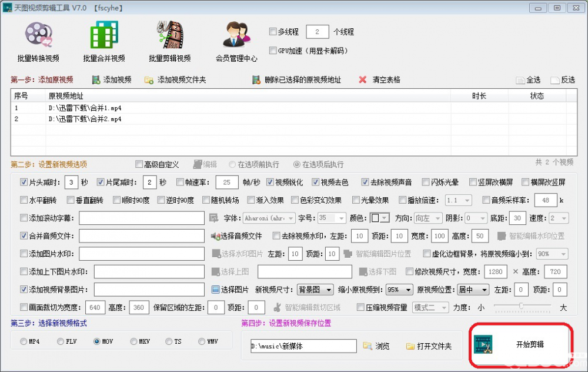
Task: Click the 全选 select-all icon
Action: 520,80
